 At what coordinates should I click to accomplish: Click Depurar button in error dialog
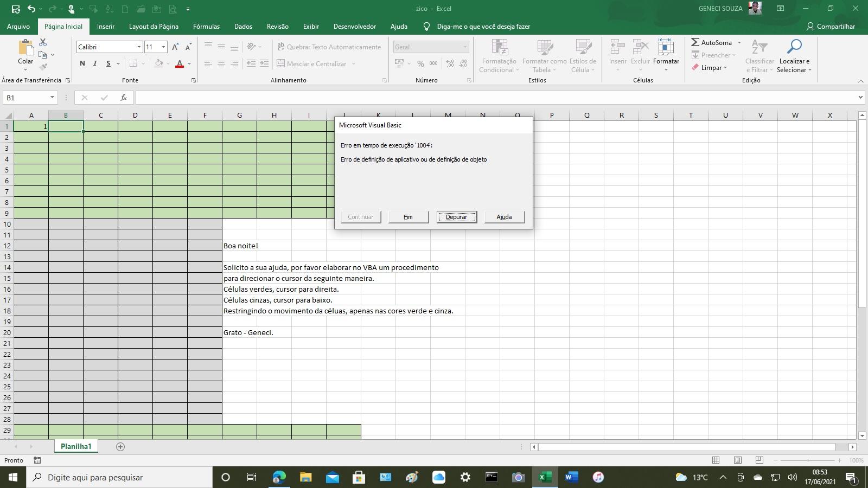click(456, 217)
